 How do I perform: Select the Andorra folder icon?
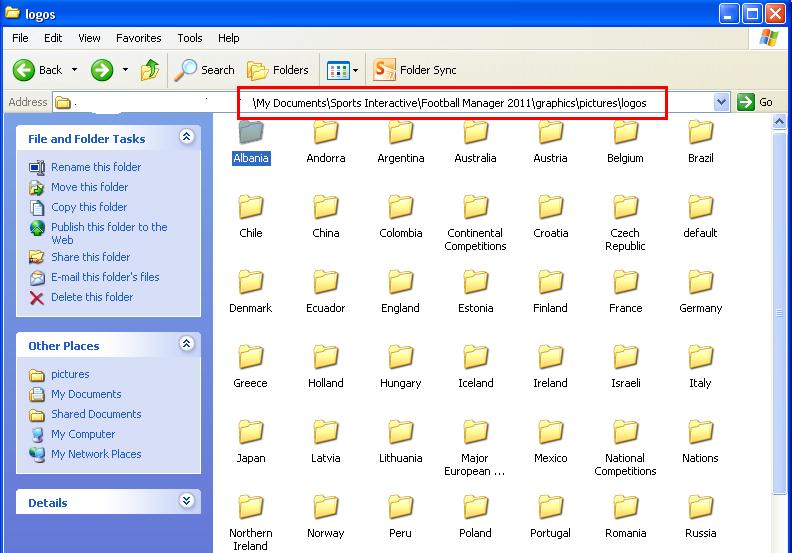(x=326, y=132)
